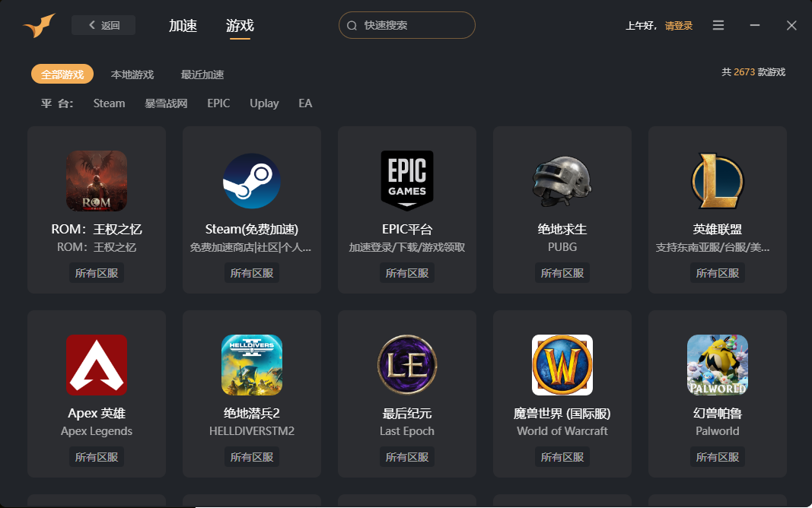Viewport: 812px width, 508px height.
Task: Select the Palworld game icon
Action: [717, 365]
